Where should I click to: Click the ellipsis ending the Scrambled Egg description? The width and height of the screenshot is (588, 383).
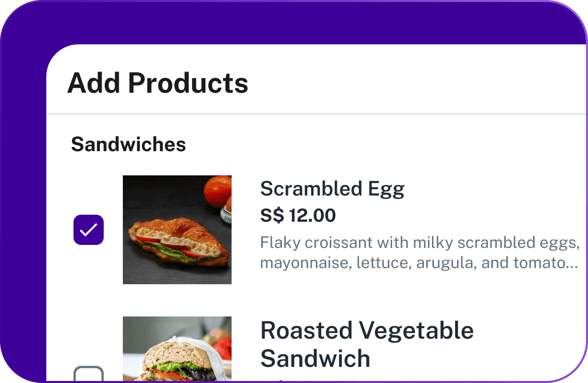point(572,265)
